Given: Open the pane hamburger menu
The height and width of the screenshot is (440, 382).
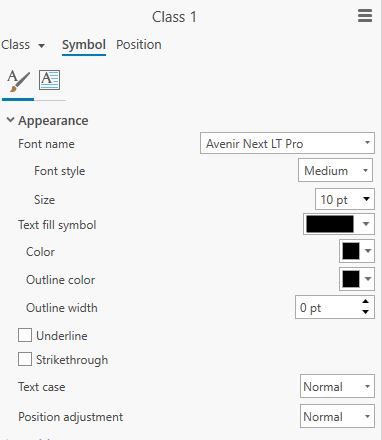Looking at the screenshot, I should pos(365,16).
